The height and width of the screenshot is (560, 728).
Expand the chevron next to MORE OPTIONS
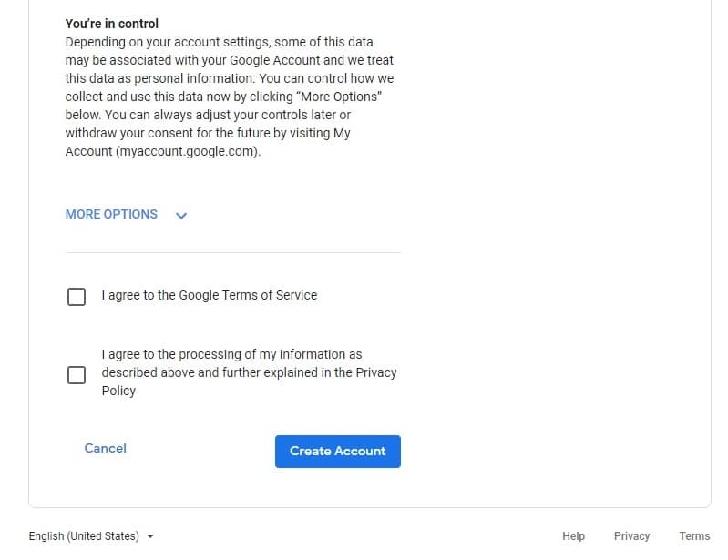(x=181, y=215)
